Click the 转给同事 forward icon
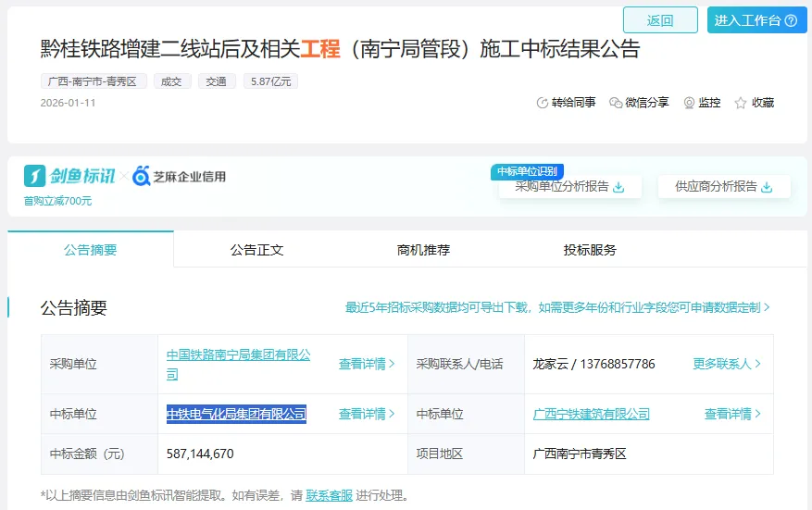Viewport: 812px width, 510px height. (x=543, y=103)
